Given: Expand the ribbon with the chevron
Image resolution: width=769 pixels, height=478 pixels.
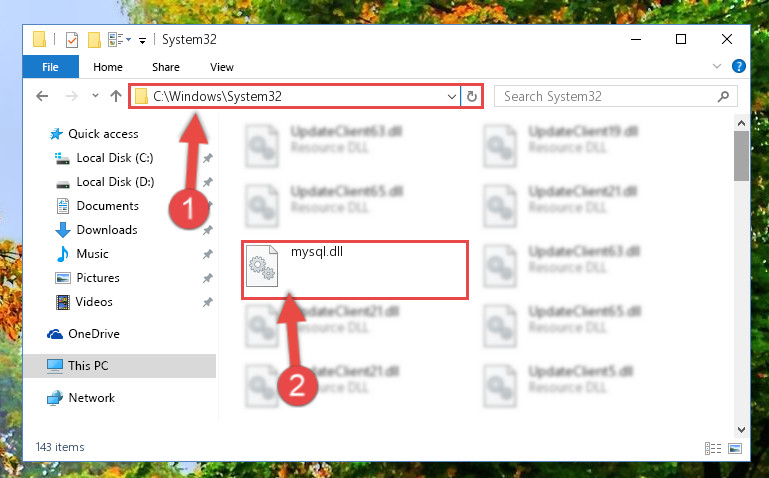Looking at the screenshot, I should point(717,66).
